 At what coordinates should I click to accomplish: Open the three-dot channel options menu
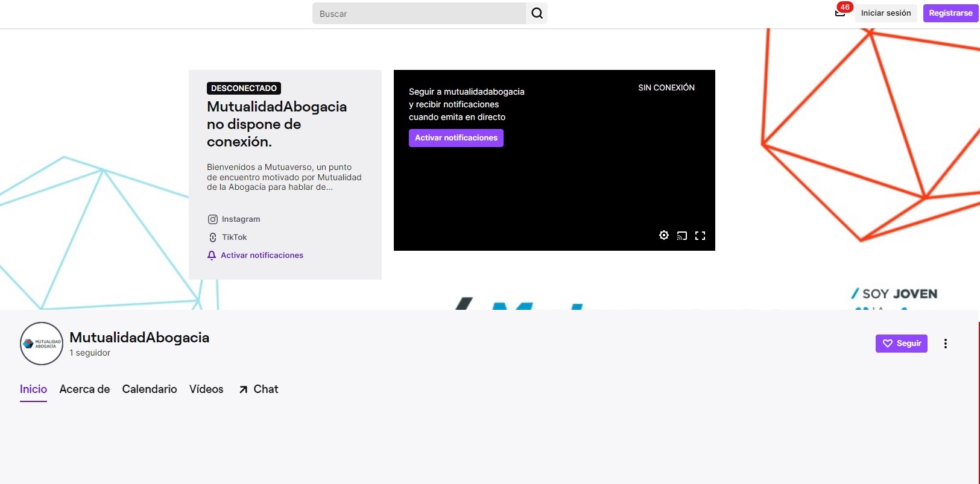pyautogui.click(x=945, y=344)
